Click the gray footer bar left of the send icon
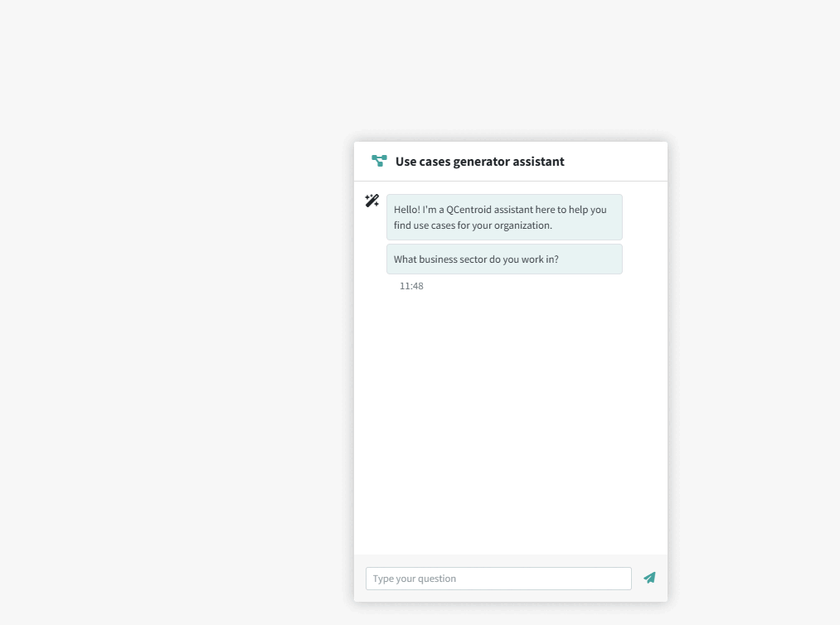The image size is (840, 625). (360, 579)
